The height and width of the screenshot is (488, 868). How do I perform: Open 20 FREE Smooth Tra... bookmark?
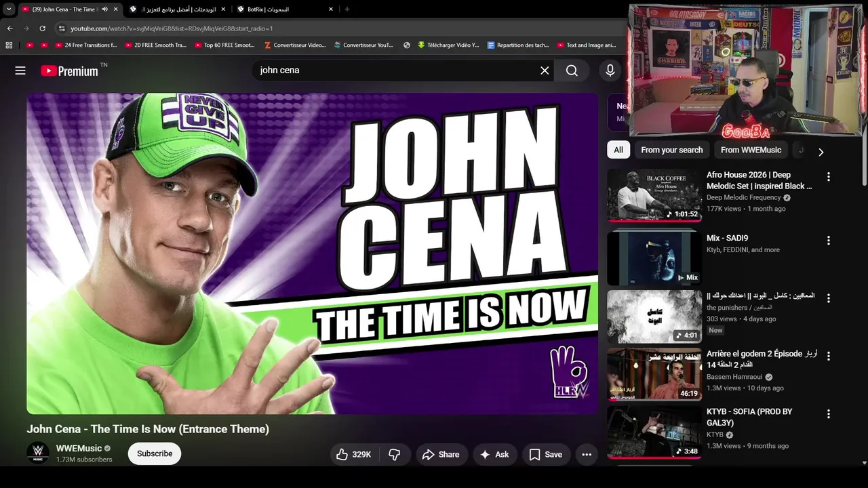(155, 45)
